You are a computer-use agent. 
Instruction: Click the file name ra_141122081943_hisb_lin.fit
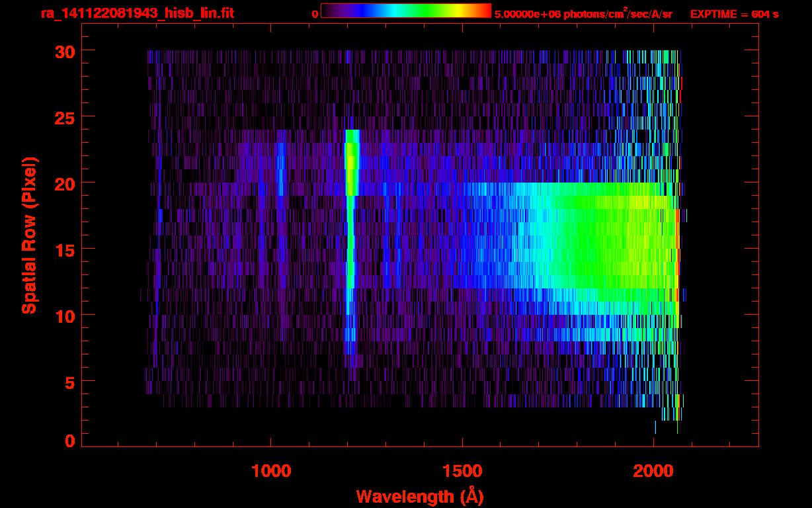coord(137,13)
